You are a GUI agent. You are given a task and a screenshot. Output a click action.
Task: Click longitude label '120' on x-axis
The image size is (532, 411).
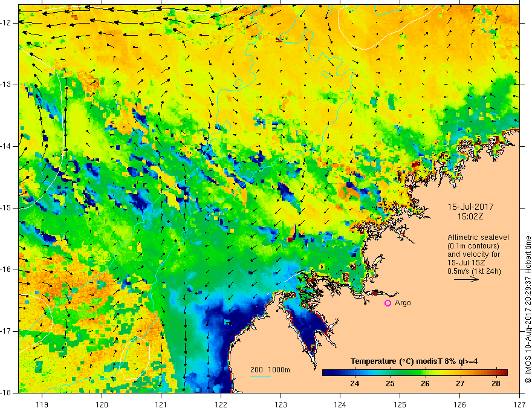coord(102,404)
